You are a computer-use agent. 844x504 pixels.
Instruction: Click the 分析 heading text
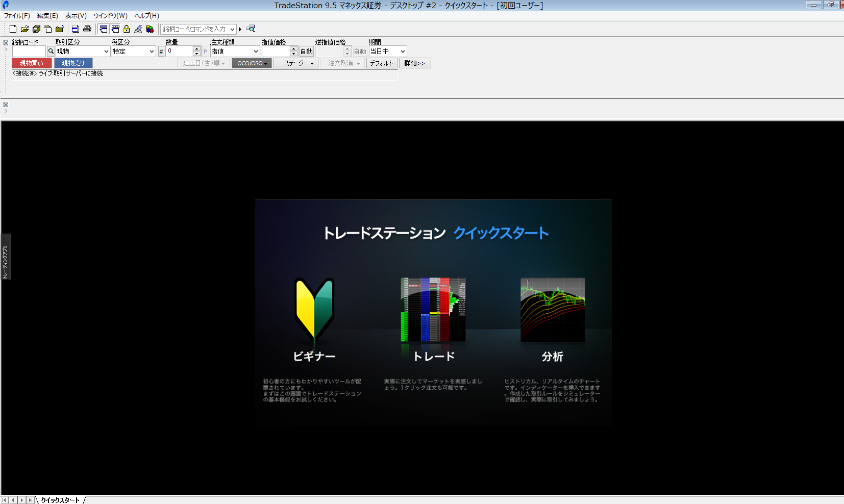[553, 357]
